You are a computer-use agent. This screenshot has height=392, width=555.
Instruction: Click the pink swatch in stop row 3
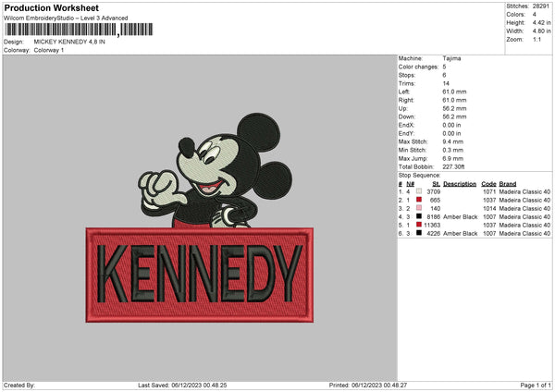(419, 208)
